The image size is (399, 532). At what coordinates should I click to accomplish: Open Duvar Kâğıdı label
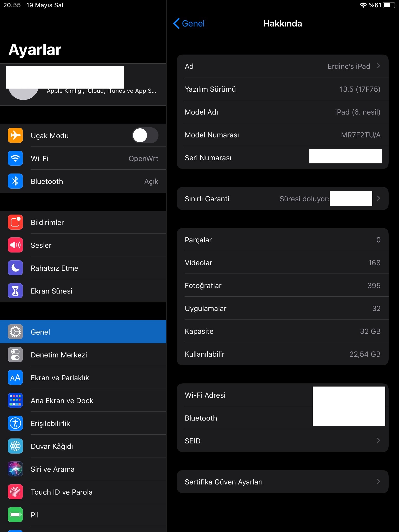pos(52,446)
